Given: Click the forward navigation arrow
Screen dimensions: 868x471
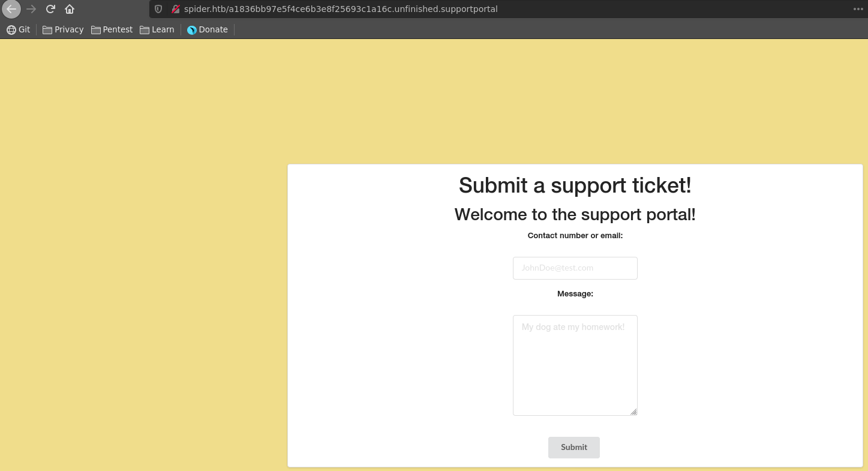Looking at the screenshot, I should 31,9.
